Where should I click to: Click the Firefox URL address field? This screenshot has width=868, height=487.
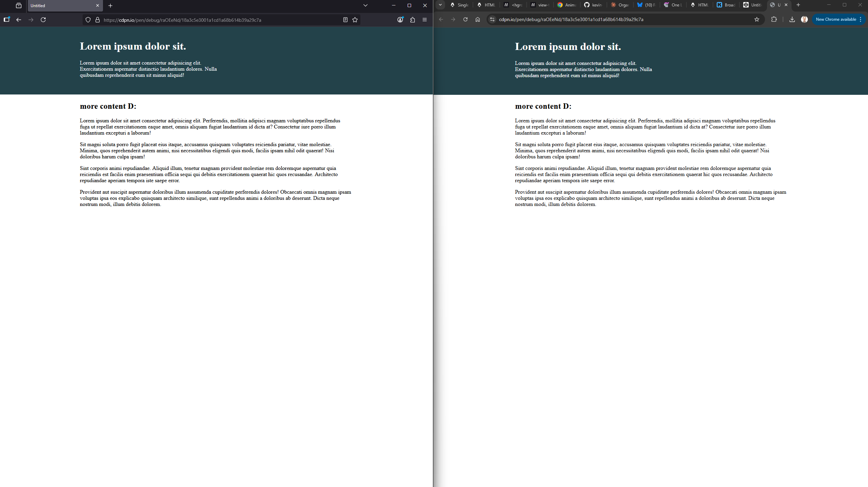tap(218, 20)
